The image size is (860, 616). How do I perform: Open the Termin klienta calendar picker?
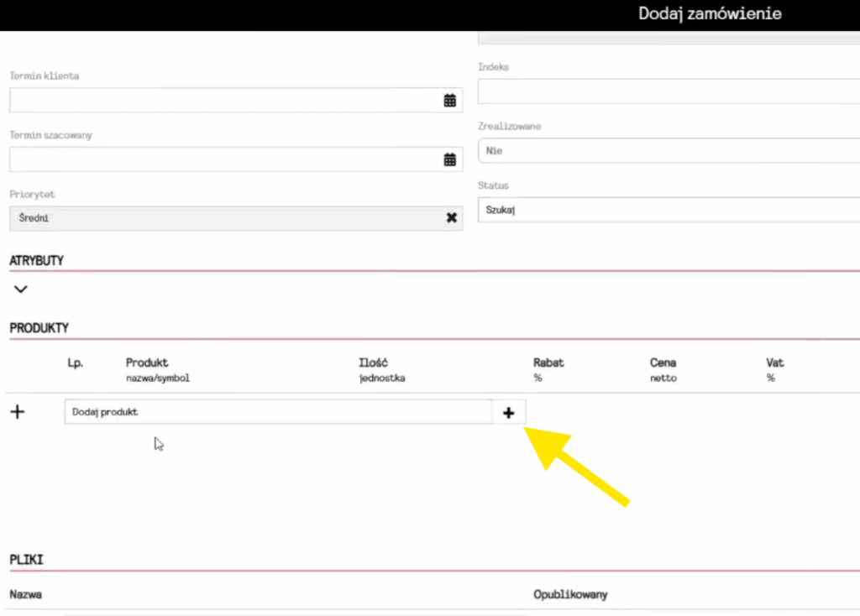pos(449,101)
